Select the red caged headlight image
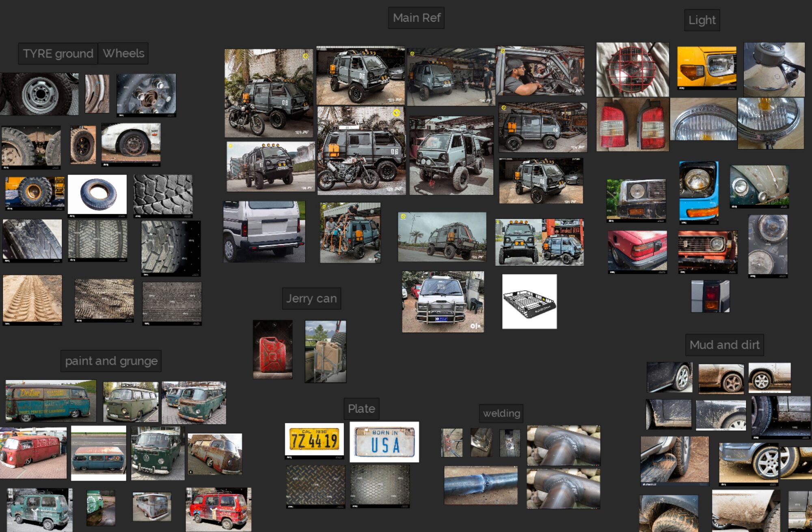 (x=632, y=69)
